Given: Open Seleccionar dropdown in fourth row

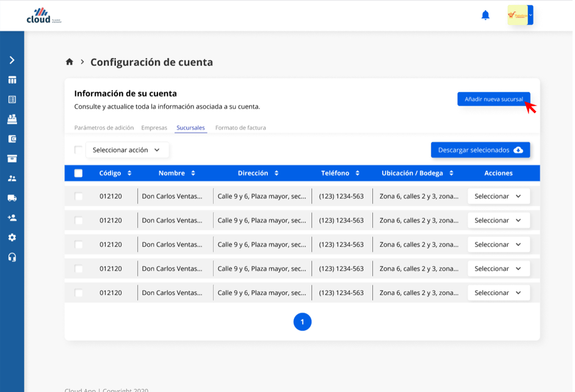Looking at the screenshot, I should coord(498,269).
